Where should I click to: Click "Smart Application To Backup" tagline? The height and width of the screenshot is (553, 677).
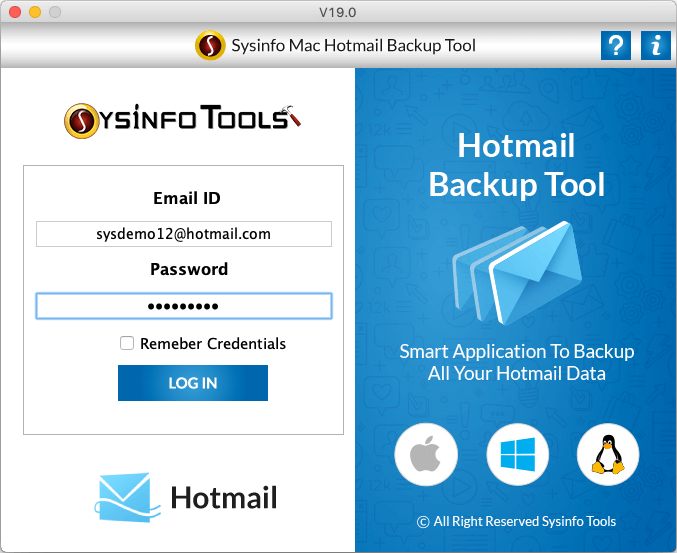coord(517,351)
